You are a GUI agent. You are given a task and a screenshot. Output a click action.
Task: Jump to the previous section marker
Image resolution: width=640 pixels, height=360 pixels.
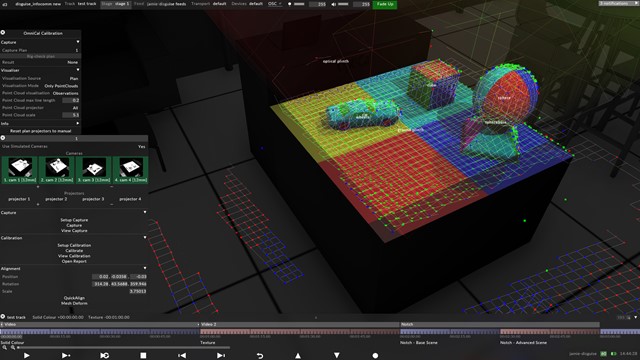coord(182,356)
